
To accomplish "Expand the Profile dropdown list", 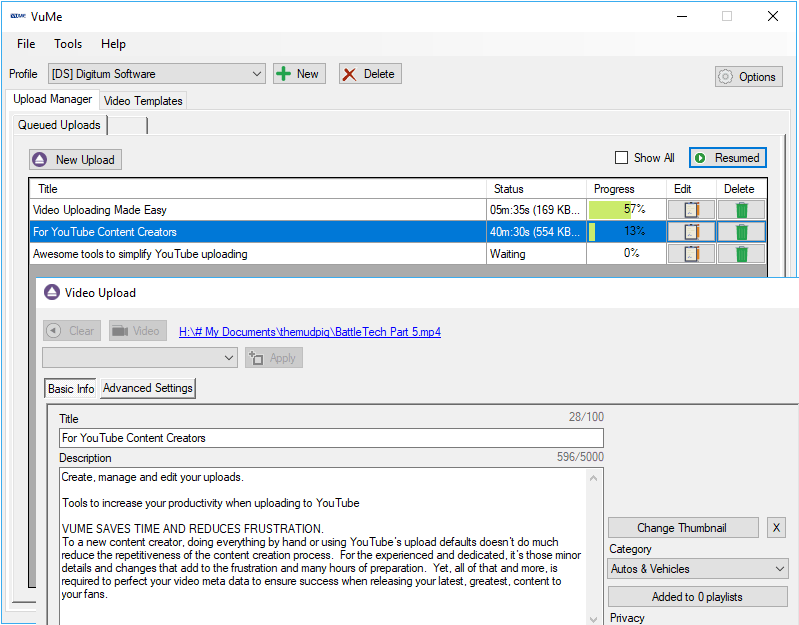I will 157,74.
